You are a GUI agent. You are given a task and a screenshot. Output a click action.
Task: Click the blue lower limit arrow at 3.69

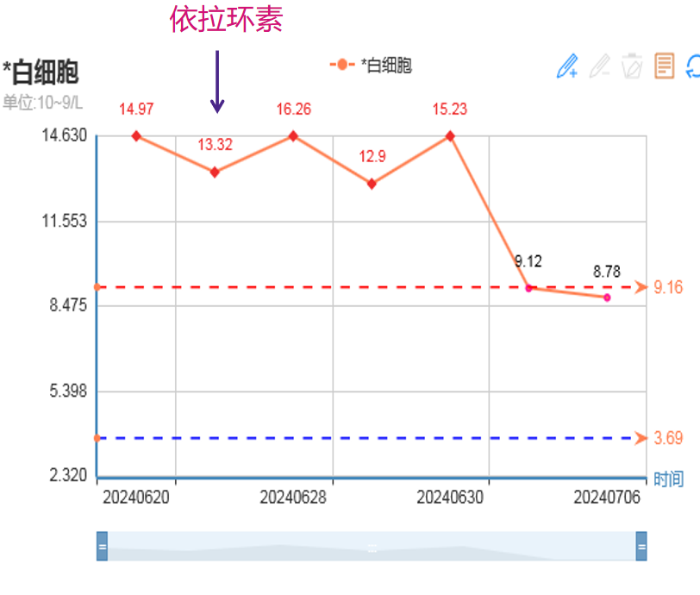pyautogui.click(x=641, y=438)
